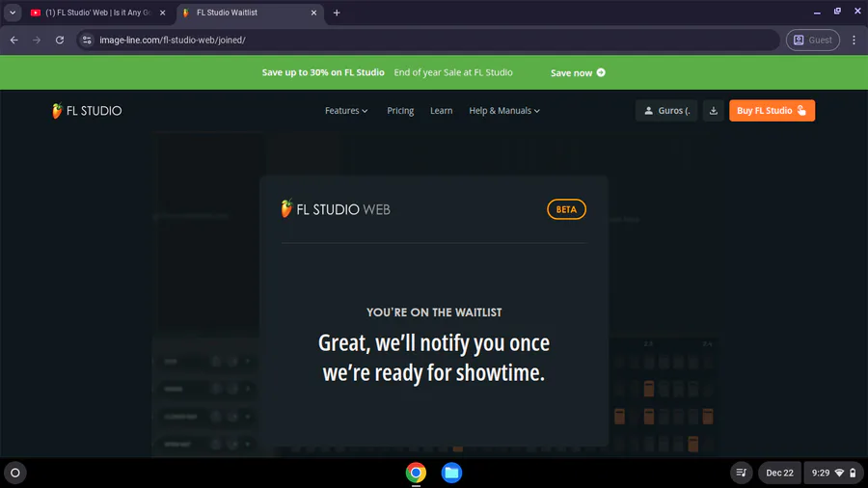Close the YouTube FL Studio Web tab
868x488 pixels.
coord(162,13)
